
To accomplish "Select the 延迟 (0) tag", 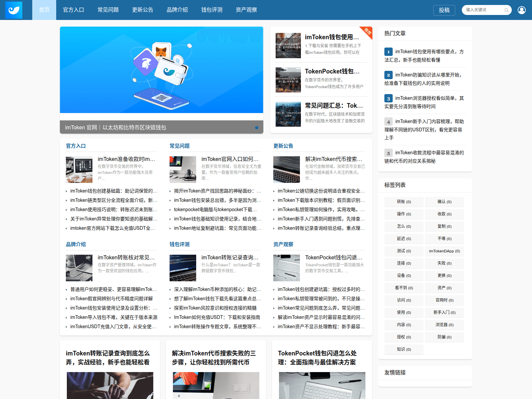I will pyautogui.click(x=404, y=239).
